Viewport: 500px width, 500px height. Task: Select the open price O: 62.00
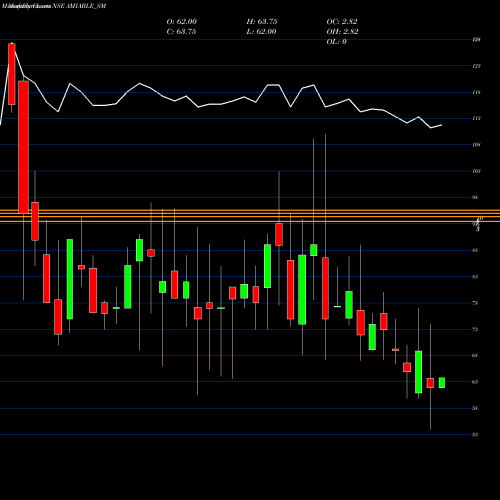tap(182, 22)
